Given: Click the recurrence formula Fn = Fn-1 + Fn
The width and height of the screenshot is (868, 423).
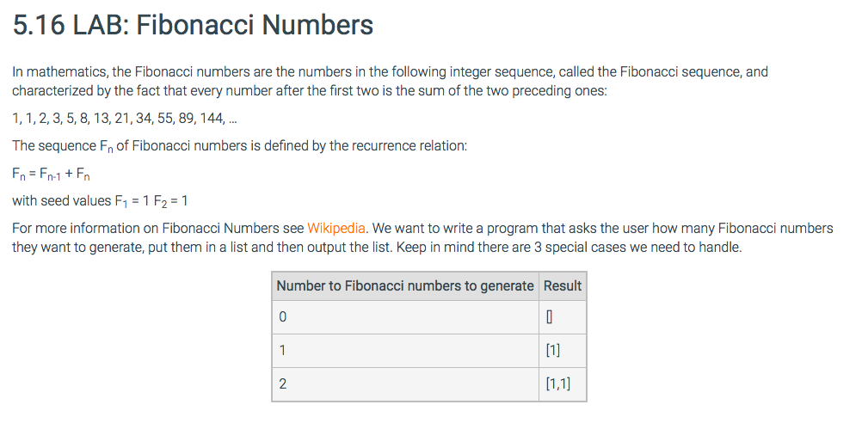Looking at the screenshot, I should pos(51,175).
